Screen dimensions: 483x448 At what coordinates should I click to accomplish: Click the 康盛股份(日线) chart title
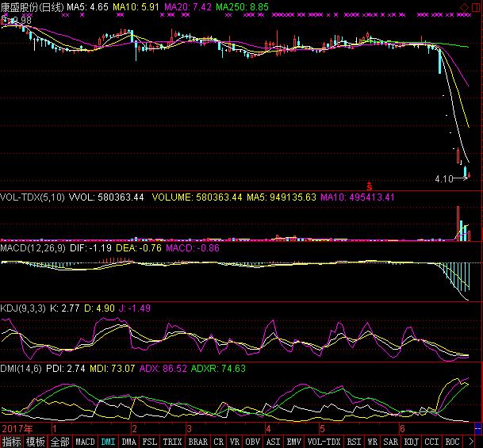pyautogui.click(x=32, y=7)
